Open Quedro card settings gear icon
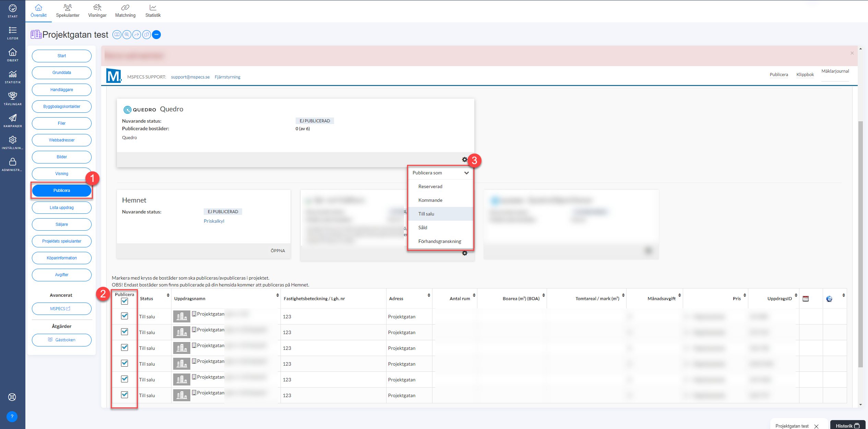The image size is (868, 429). click(464, 160)
